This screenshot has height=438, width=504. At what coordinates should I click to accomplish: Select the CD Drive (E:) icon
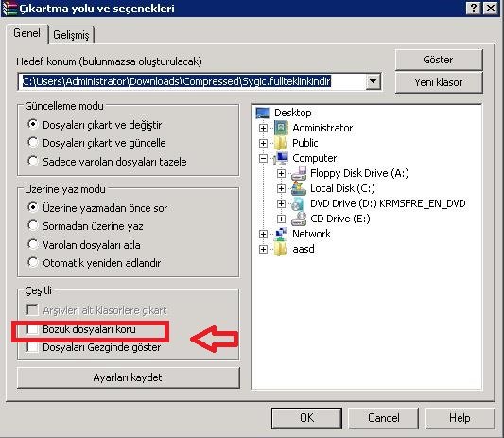pyautogui.click(x=299, y=219)
